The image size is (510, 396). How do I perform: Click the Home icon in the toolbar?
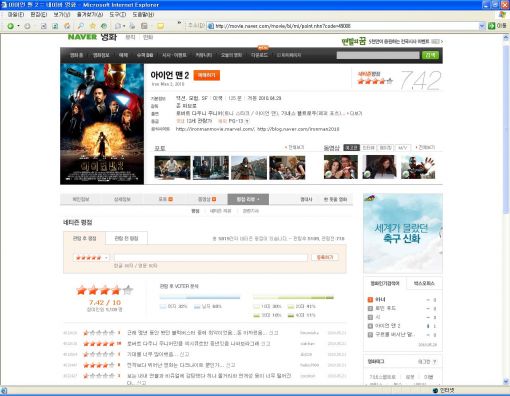pos(67,26)
